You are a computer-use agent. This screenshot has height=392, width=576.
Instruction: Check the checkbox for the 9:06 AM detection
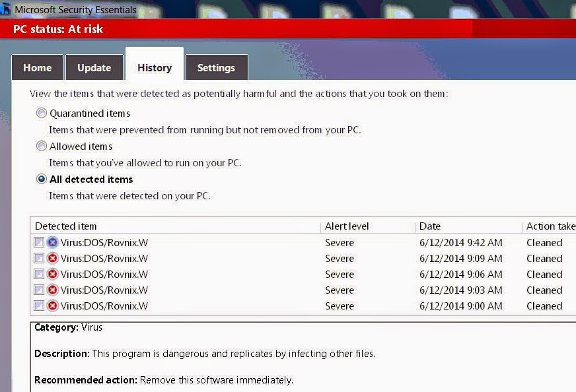[38, 274]
